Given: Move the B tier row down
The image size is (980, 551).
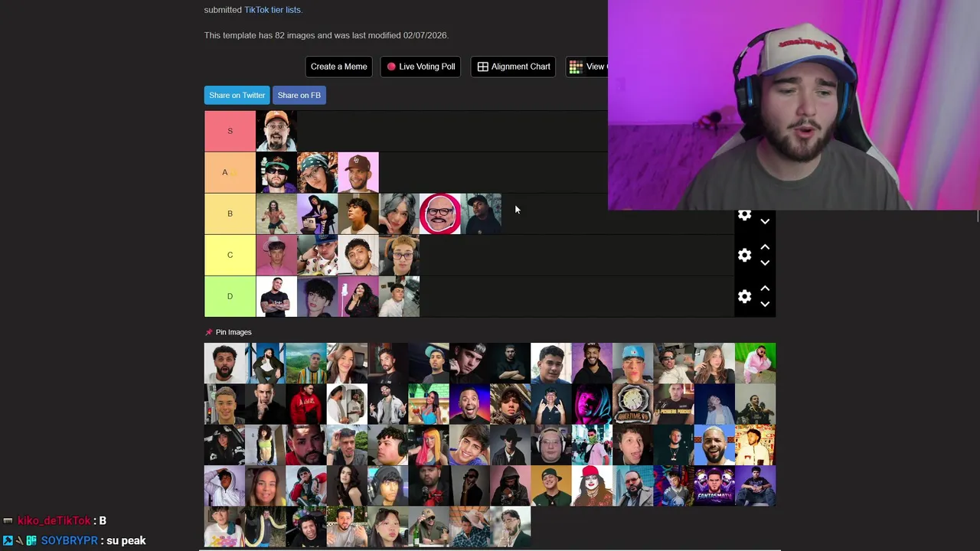Looking at the screenshot, I should click(x=765, y=221).
